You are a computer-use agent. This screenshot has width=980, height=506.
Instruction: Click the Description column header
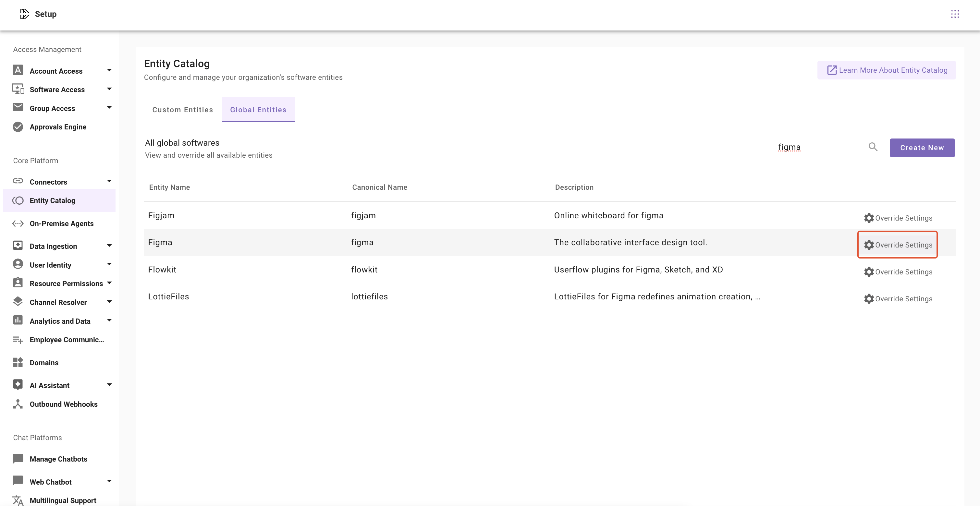574,187
